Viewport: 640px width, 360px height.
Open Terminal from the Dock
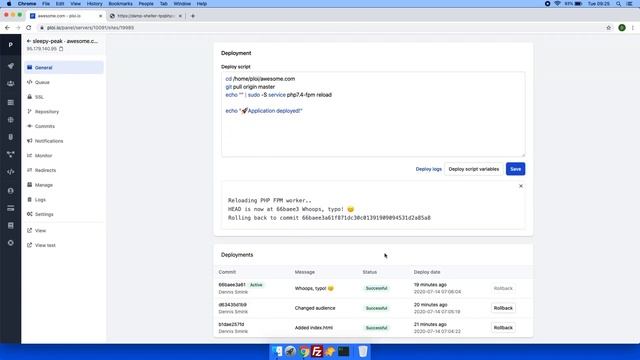(343, 351)
